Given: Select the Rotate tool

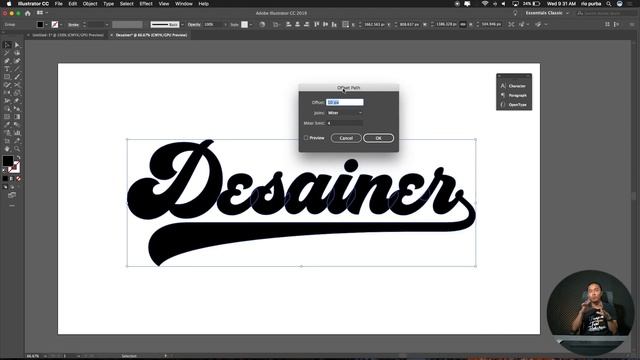Looking at the screenshot, I should 7,93.
